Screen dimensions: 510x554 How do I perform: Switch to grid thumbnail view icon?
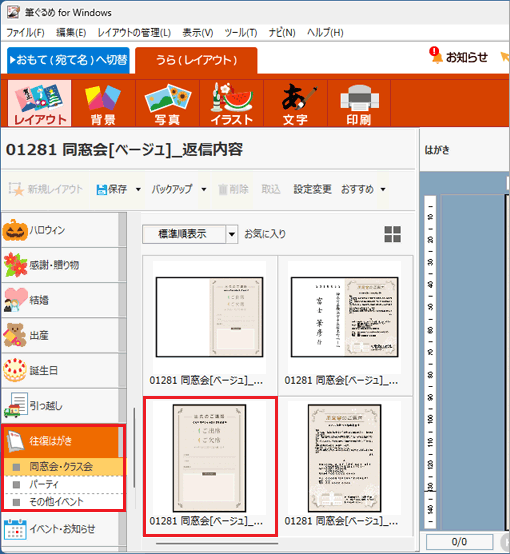[x=392, y=234]
